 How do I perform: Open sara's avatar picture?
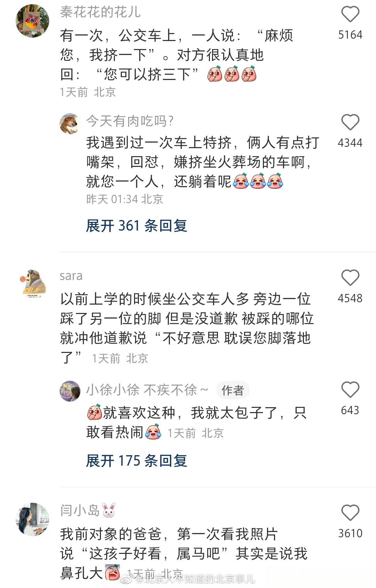tap(32, 284)
